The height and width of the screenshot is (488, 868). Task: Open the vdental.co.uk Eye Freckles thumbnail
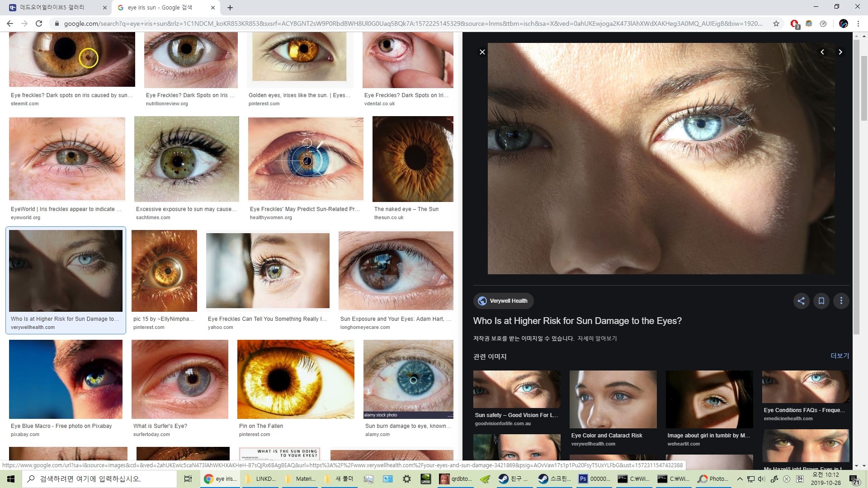pyautogui.click(x=408, y=60)
